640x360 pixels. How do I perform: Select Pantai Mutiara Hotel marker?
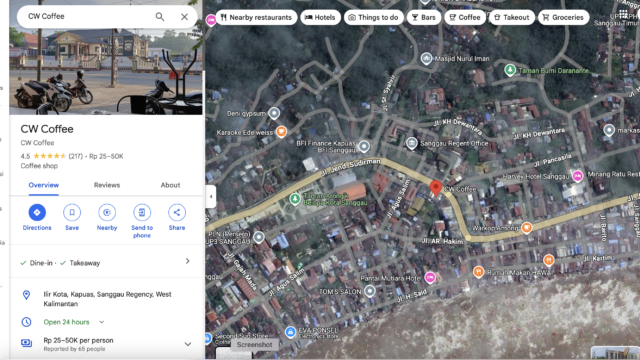point(429,278)
